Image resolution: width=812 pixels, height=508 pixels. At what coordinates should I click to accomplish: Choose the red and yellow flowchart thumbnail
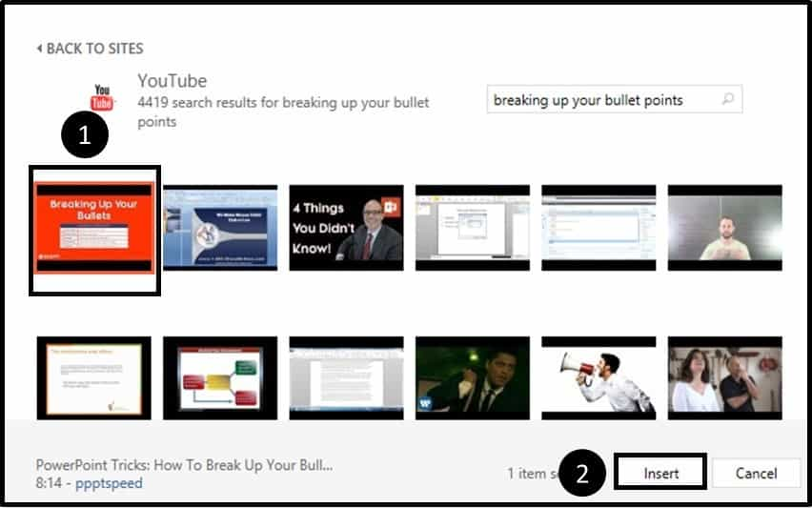click(x=220, y=377)
